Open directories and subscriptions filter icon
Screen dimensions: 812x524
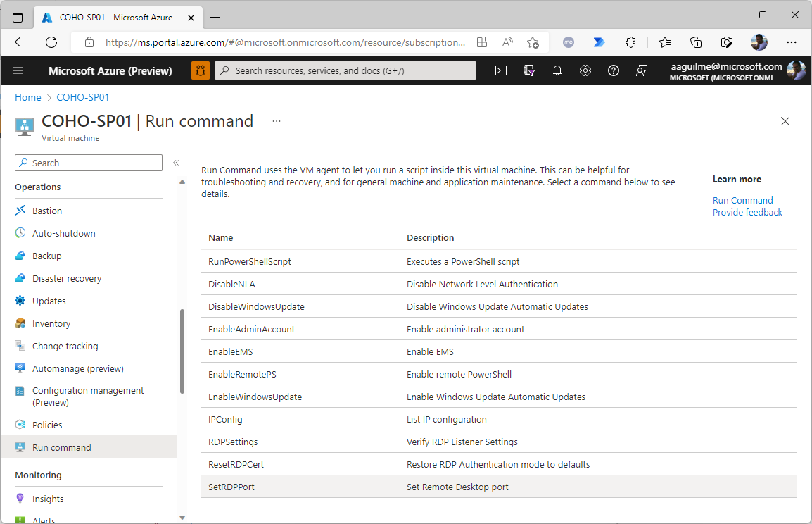[x=529, y=70]
